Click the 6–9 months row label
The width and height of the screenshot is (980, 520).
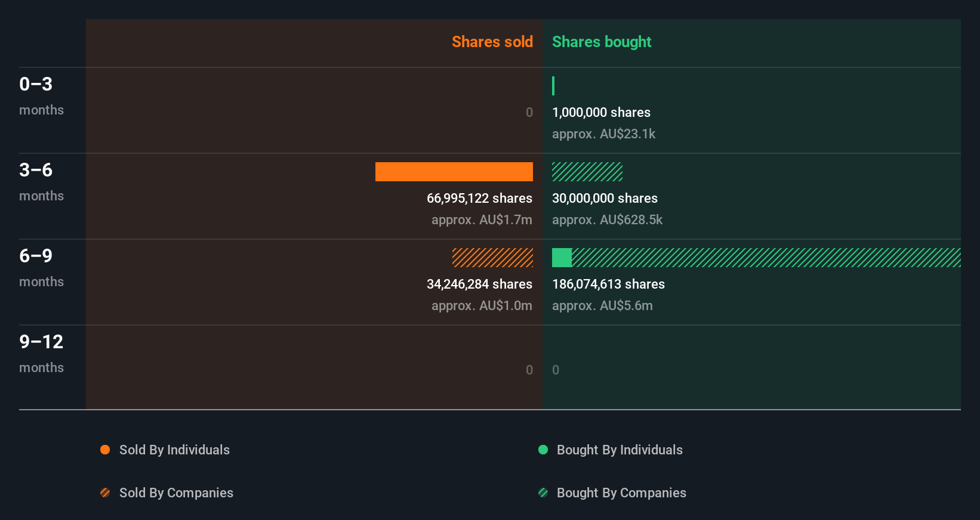pyautogui.click(x=41, y=267)
